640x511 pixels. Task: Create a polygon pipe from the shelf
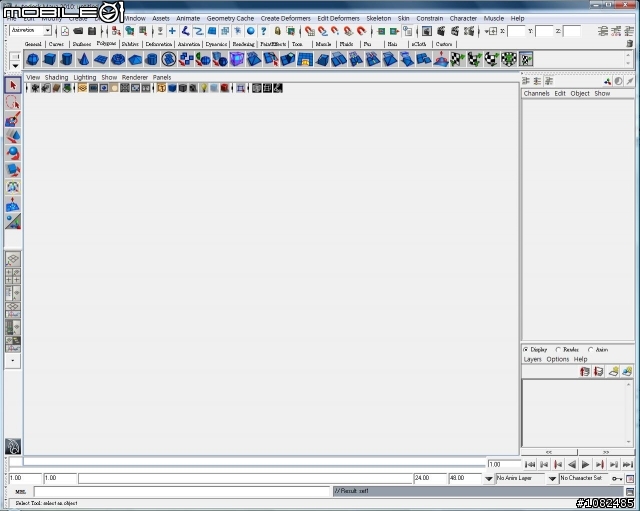151,60
